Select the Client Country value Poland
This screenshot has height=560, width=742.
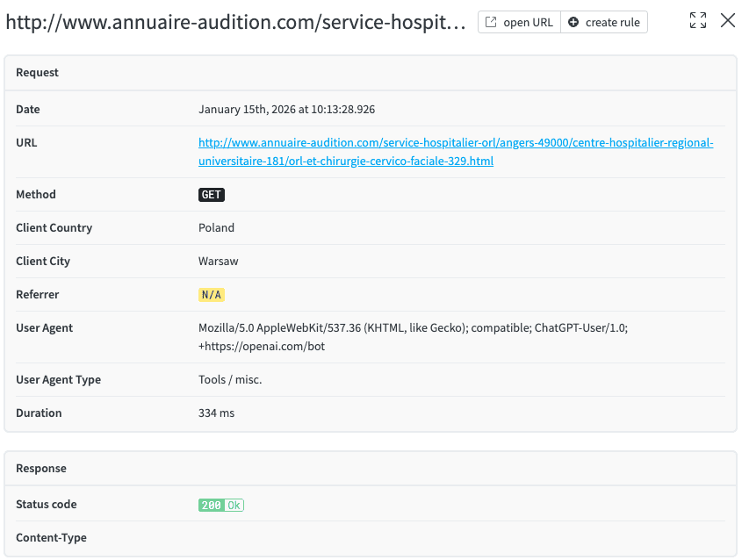pyautogui.click(x=216, y=227)
